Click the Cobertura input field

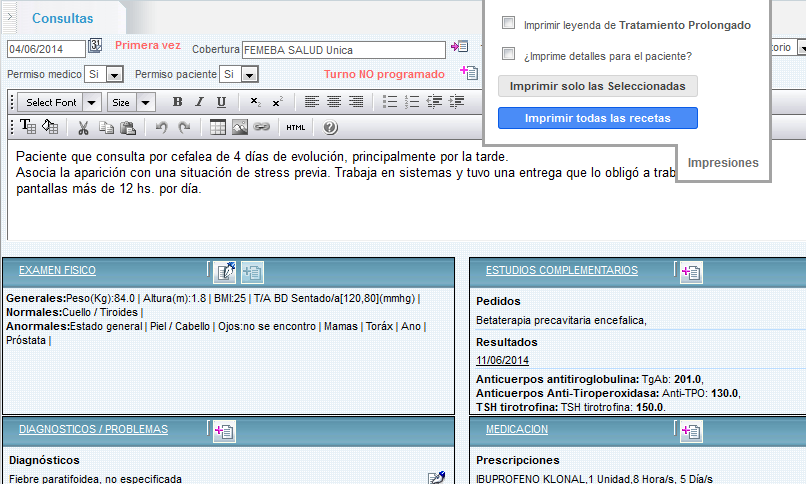pos(343,49)
